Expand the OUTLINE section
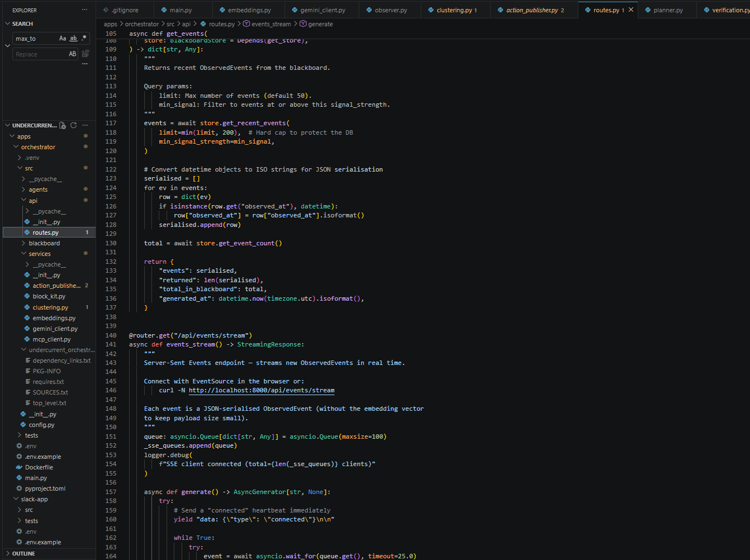750x560 pixels. pos(7,553)
